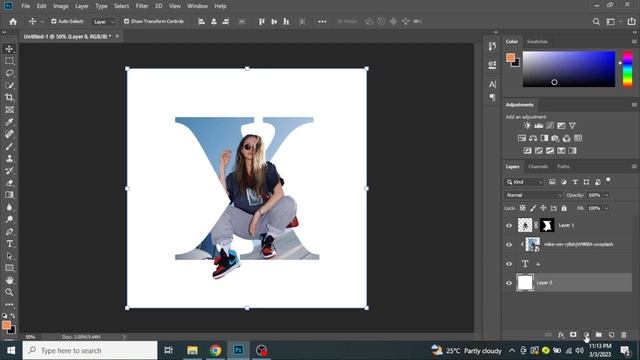Open the Normal blend mode dropdown
This screenshot has height=360, width=640.
[534, 195]
